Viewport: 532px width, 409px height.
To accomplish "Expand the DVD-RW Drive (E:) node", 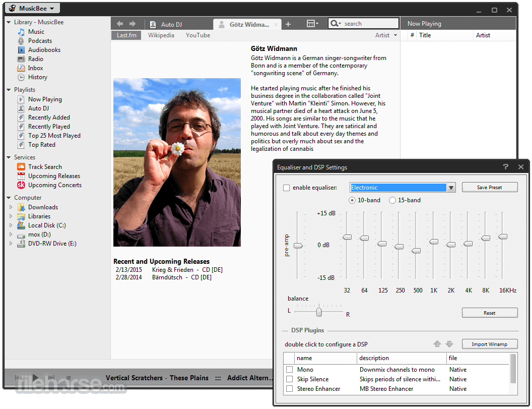I will 11,244.
